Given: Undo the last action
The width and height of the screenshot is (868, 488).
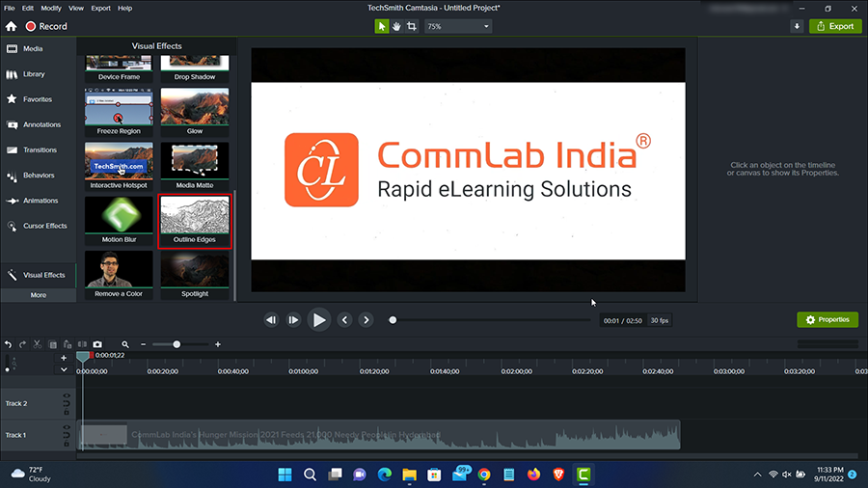Looking at the screenshot, I should [x=8, y=344].
